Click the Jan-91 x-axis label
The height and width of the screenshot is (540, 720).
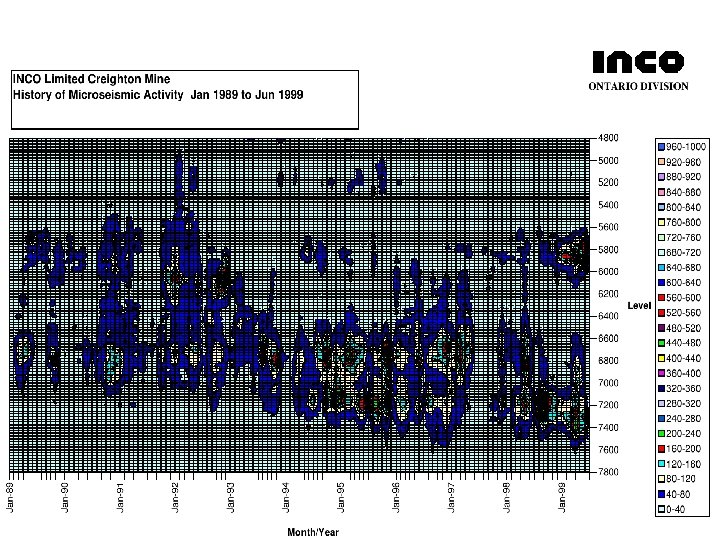tap(120, 498)
